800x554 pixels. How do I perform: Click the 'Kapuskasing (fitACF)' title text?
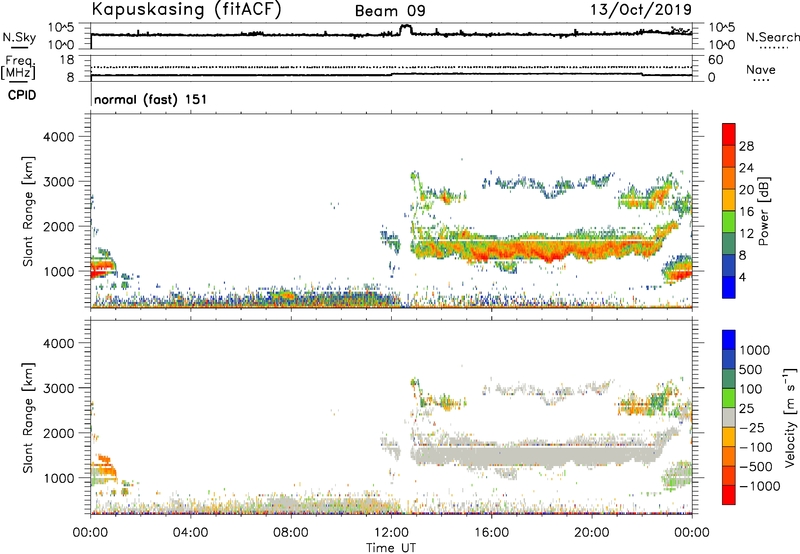(x=186, y=9)
